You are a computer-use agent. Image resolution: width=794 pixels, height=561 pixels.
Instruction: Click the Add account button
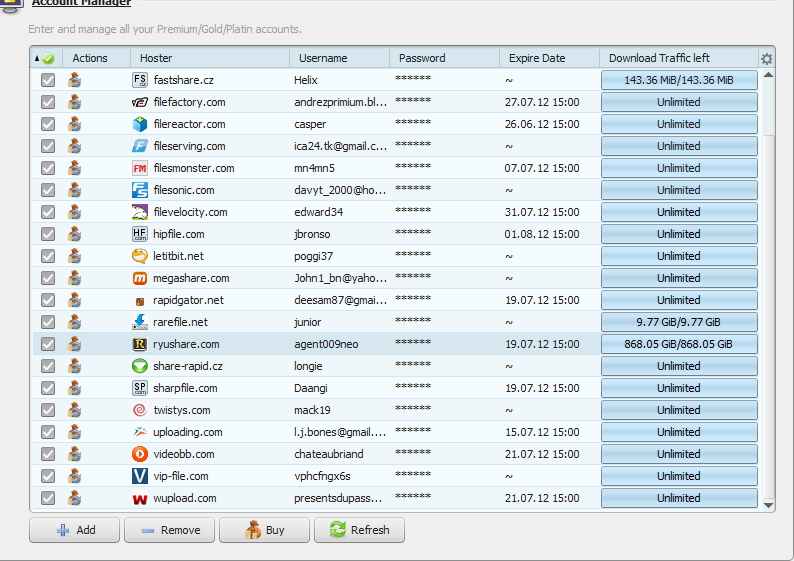(x=74, y=530)
